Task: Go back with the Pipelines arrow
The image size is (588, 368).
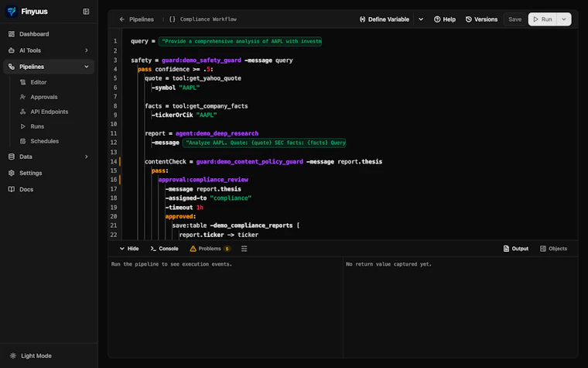Action: pos(122,19)
